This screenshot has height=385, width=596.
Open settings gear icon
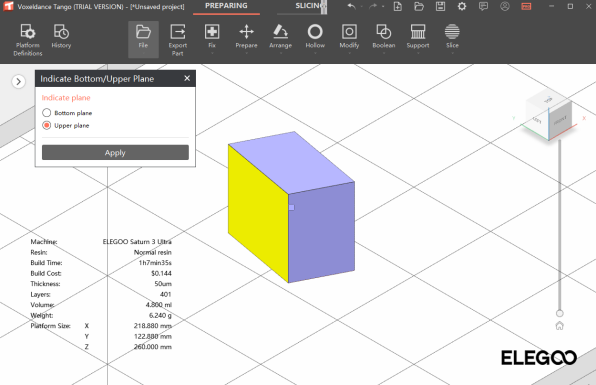click(x=461, y=6)
